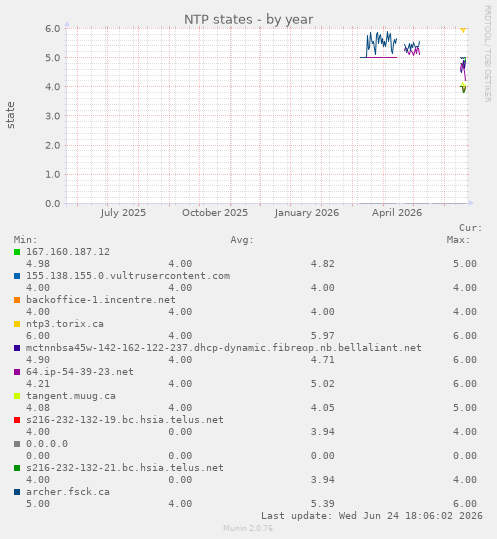This screenshot has width=497, height=539.
Task: Select the legend label s216-232-132-21.bc.hsia.telus.net
Action: tap(125, 468)
